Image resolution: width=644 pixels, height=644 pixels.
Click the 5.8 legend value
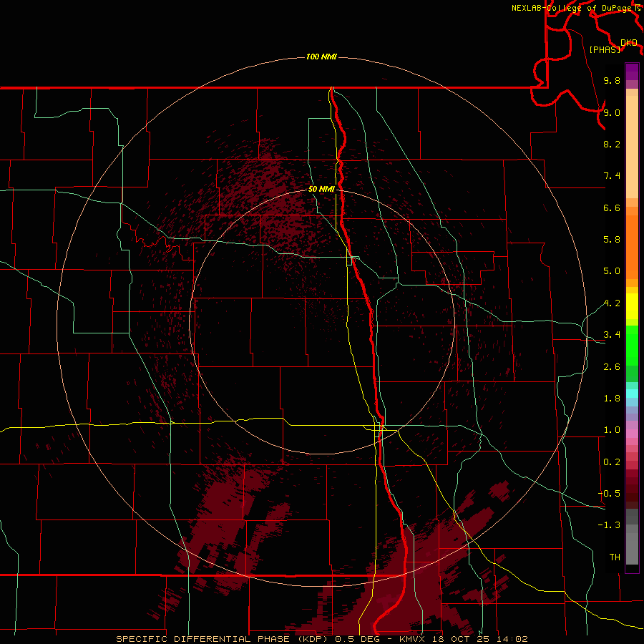[612, 240]
